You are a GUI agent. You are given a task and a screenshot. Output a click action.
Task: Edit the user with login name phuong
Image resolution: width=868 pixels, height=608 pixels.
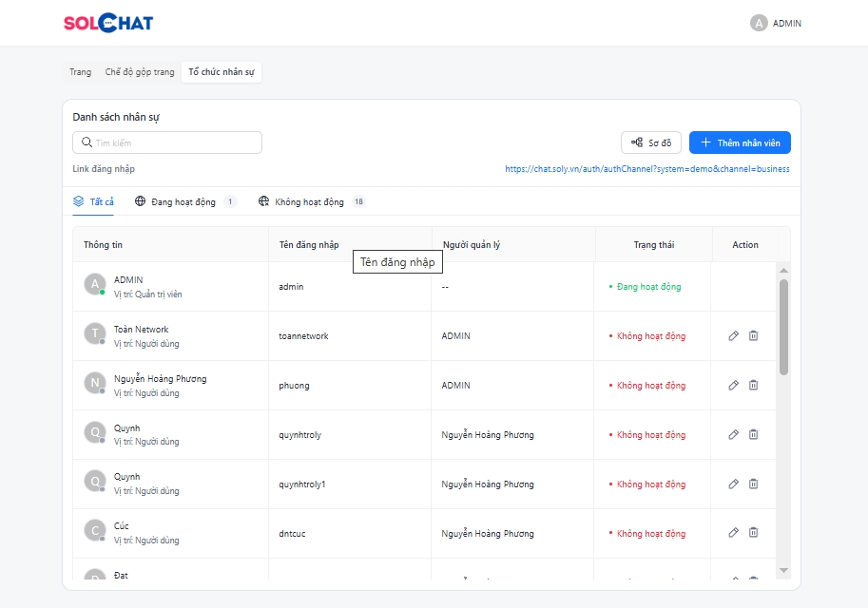pos(733,385)
